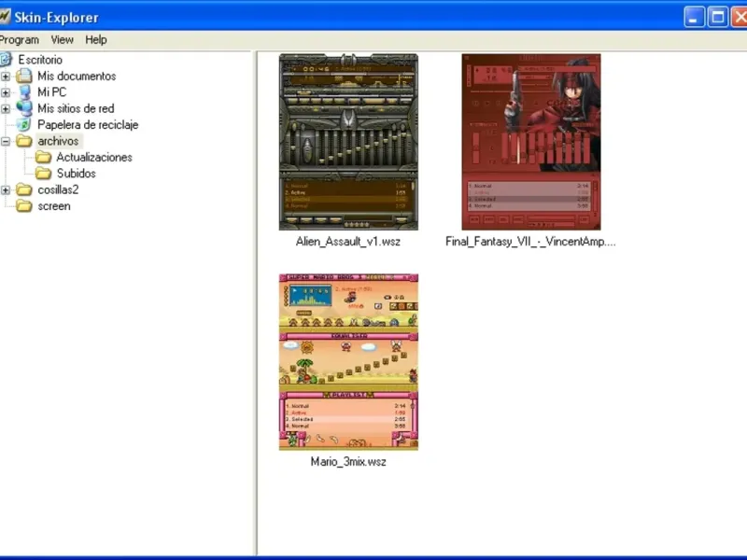
Task: Click the Skin-Explorer title bar app icon
Action: 5,17
